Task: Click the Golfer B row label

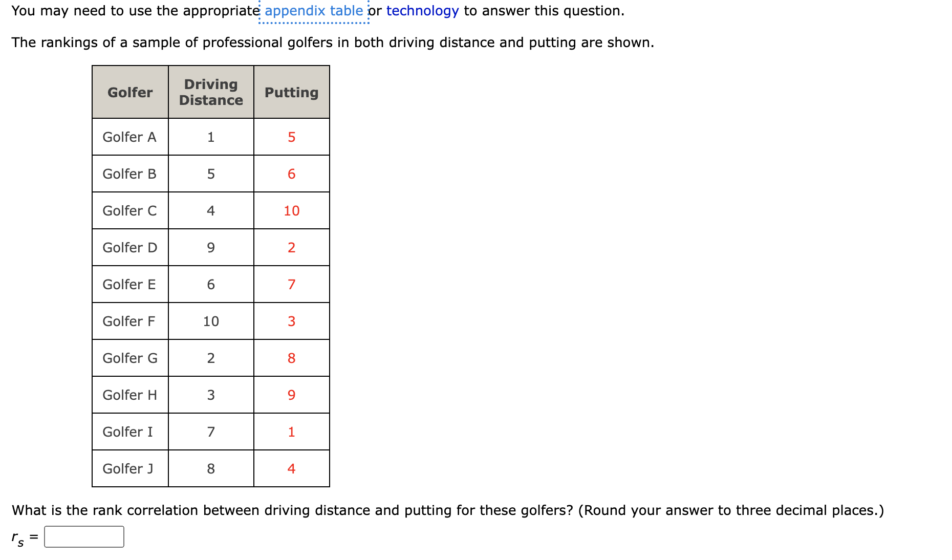Action: click(129, 174)
